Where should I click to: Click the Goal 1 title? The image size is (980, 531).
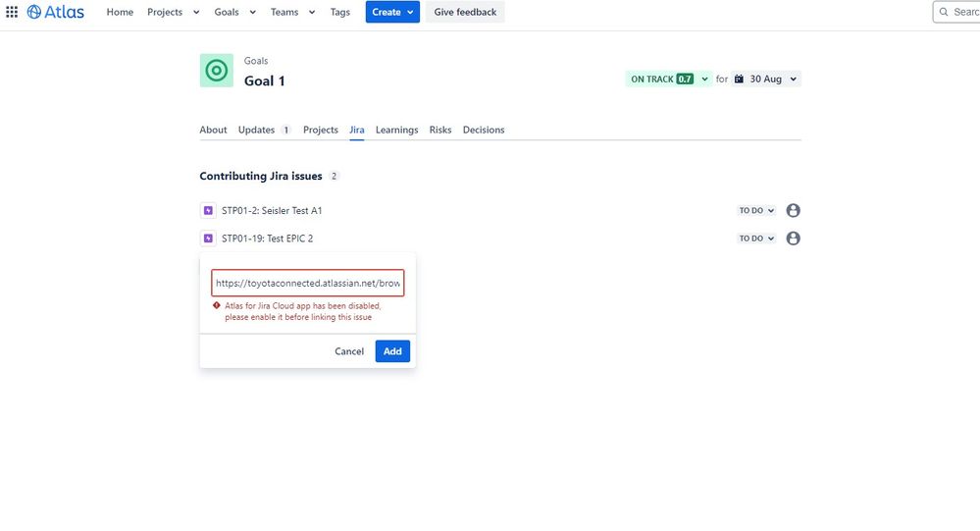point(265,80)
